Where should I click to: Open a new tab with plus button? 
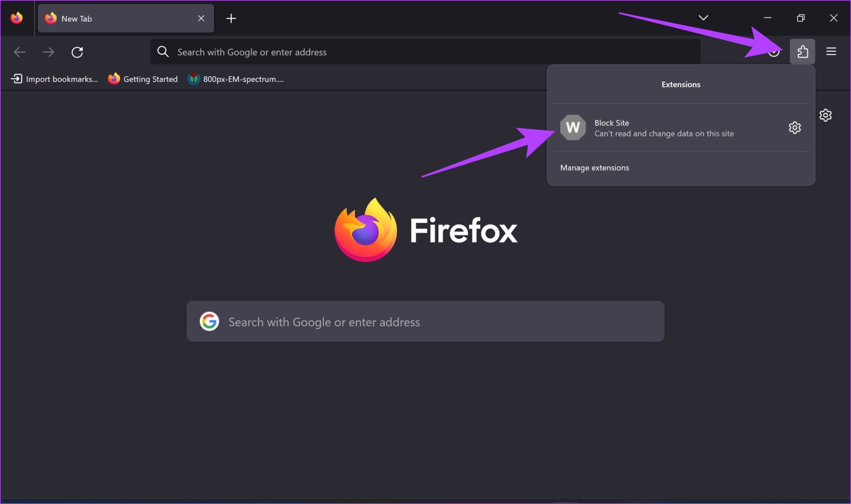231,18
